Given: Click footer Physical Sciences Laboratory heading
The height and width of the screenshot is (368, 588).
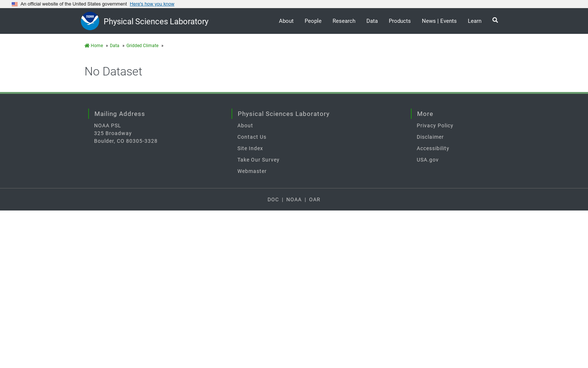Looking at the screenshot, I should tap(284, 114).
